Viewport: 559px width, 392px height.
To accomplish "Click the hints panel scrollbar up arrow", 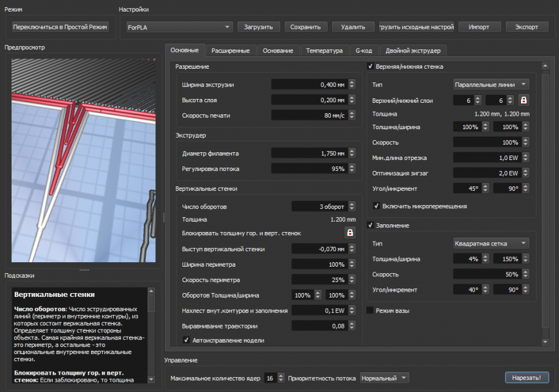I will click(x=151, y=291).
